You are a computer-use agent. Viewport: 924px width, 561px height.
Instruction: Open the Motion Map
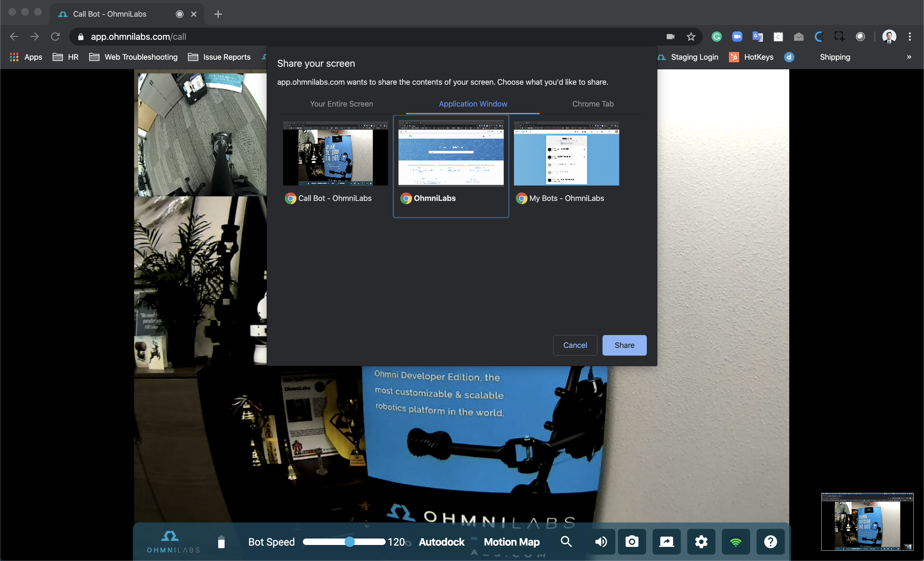511,542
